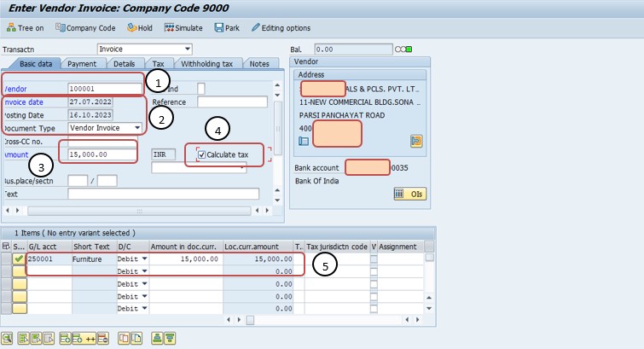Toggle the Calculate tax checkbox
The height and width of the screenshot is (349, 644).
(x=201, y=154)
